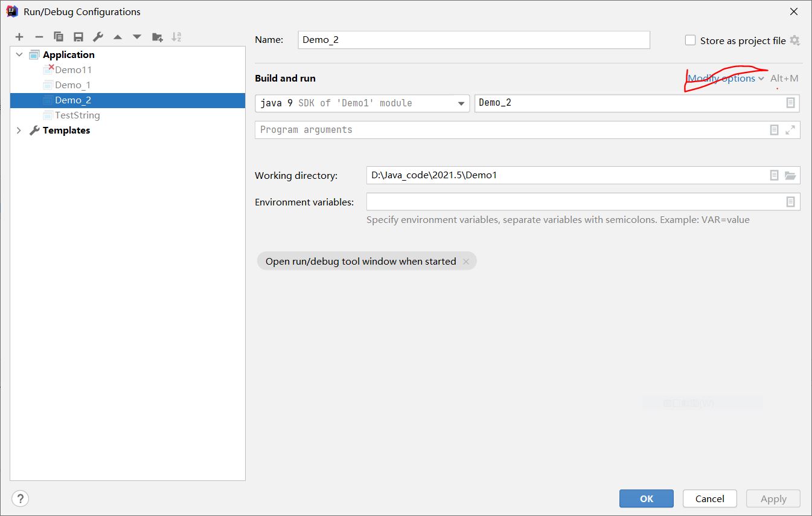Screen dimensions: 812x516
Task: Add a new run configuration
Action: coord(19,36)
